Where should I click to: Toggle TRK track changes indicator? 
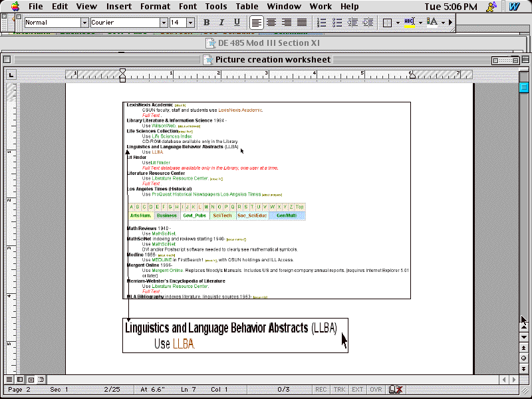(x=339, y=390)
